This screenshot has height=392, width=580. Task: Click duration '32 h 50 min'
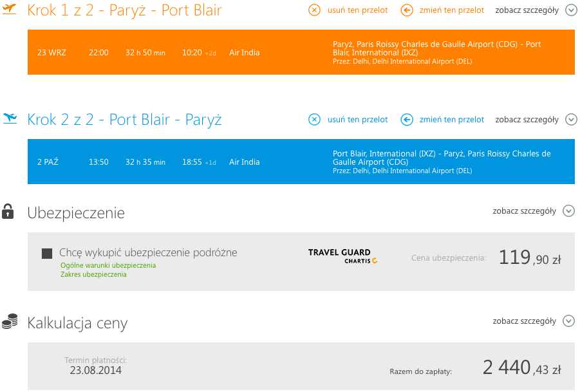point(145,53)
